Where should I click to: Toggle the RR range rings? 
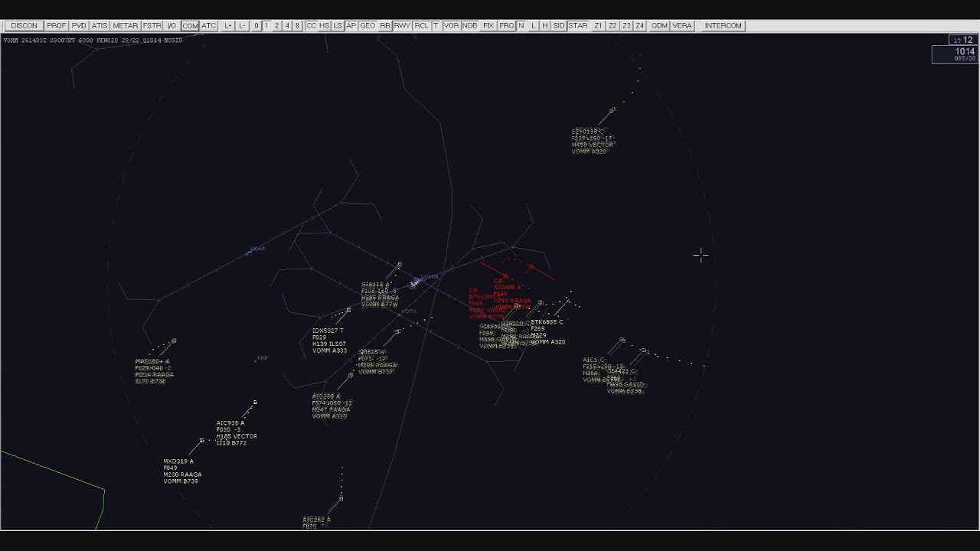pyautogui.click(x=385, y=26)
